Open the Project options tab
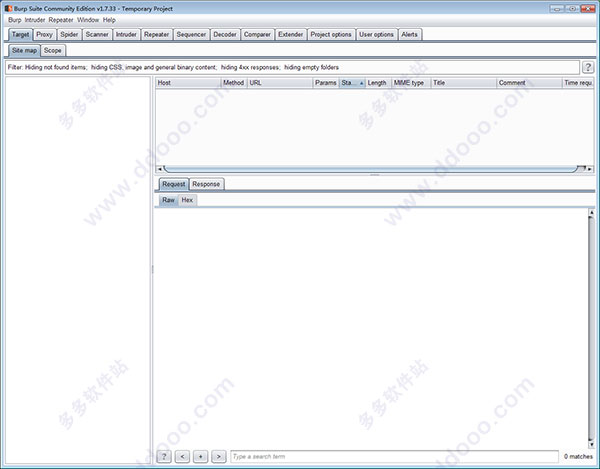Screen dimensions: 600x469 331,34
